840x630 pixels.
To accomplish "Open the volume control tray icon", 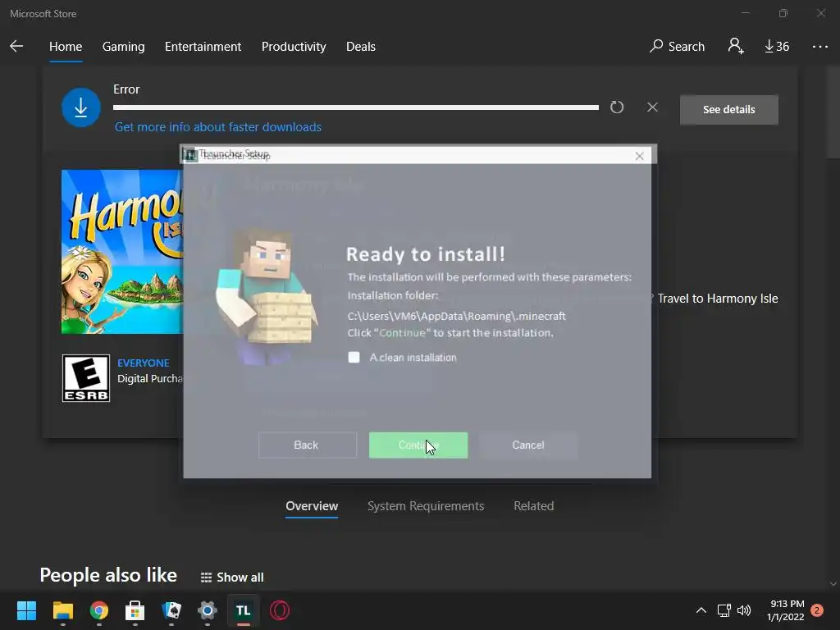I will tap(744, 610).
